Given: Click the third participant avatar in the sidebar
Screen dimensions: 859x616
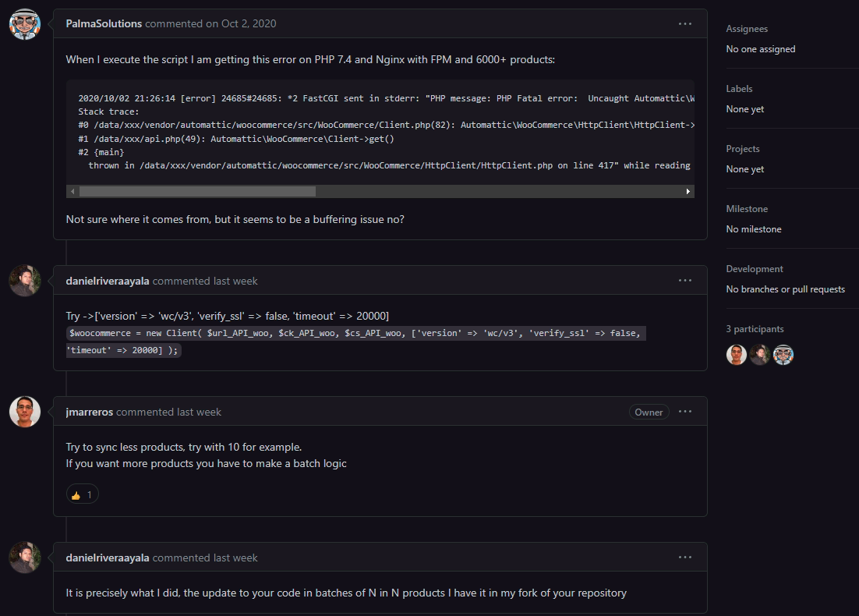Looking at the screenshot, I should (783, 355).
